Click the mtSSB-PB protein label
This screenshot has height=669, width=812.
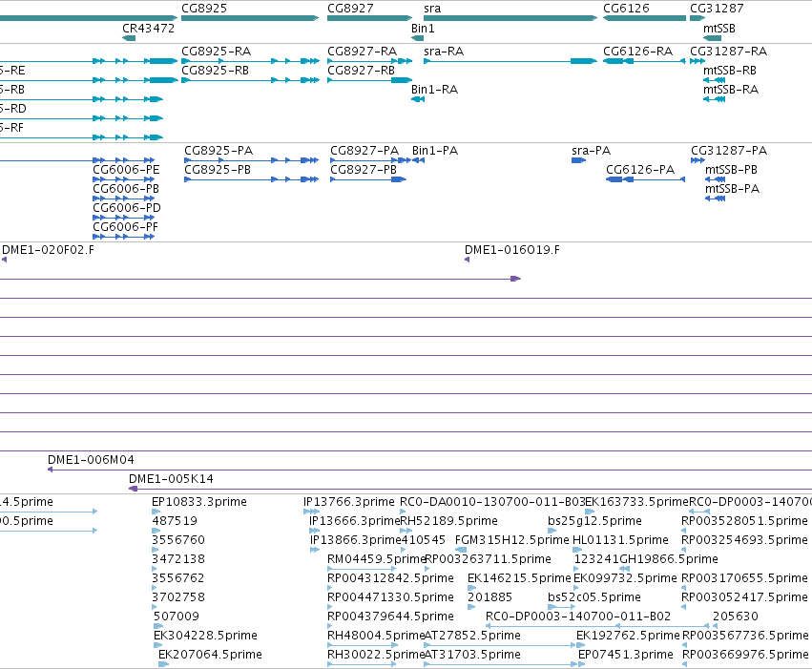(731, 170)
